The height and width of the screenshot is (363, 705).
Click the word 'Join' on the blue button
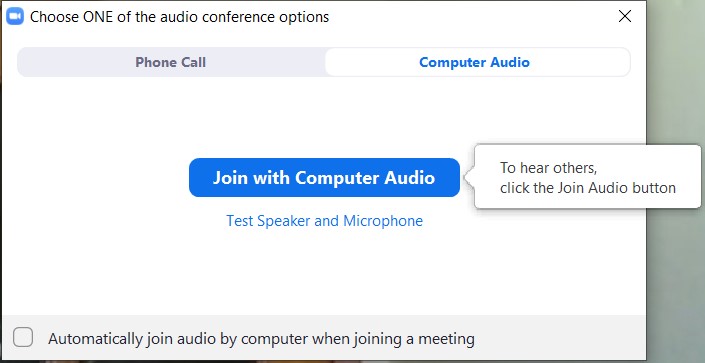click(231, 178)
